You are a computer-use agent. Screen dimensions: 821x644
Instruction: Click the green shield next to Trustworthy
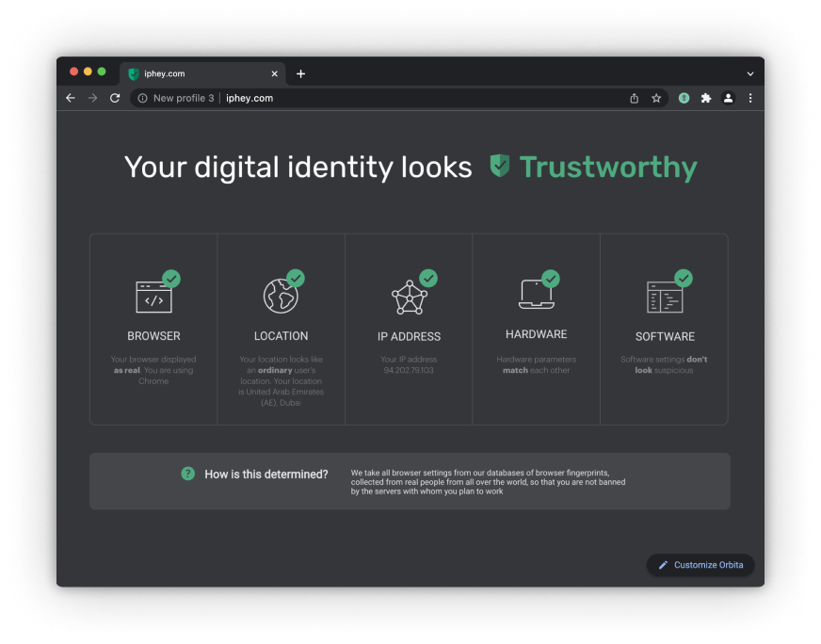point(500,166)
